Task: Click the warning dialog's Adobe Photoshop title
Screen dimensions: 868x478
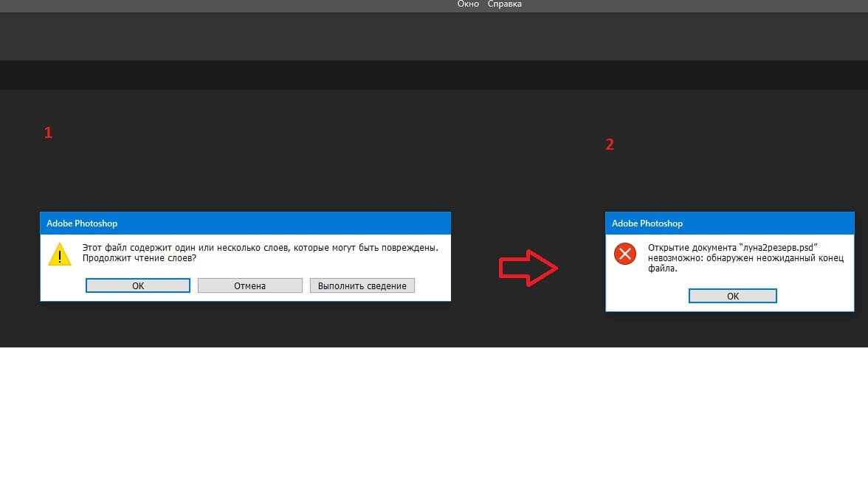Action: (82, 224)
